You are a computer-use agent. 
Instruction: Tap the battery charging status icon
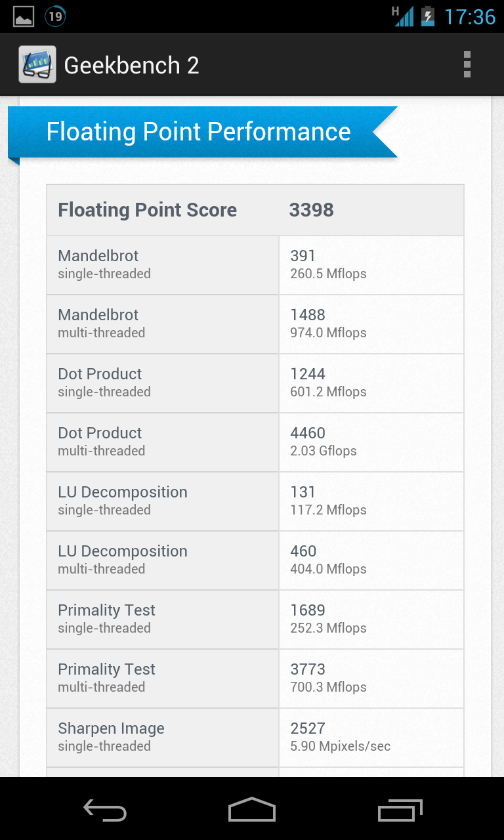point(428,16)
